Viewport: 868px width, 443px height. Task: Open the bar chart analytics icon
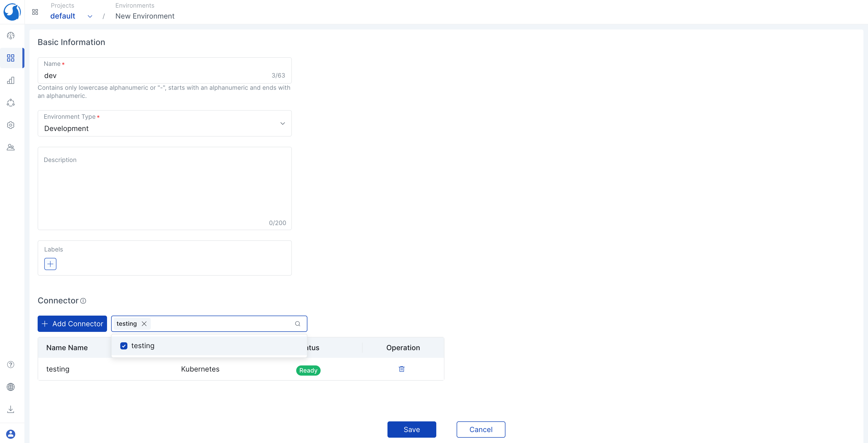point(11,80)
